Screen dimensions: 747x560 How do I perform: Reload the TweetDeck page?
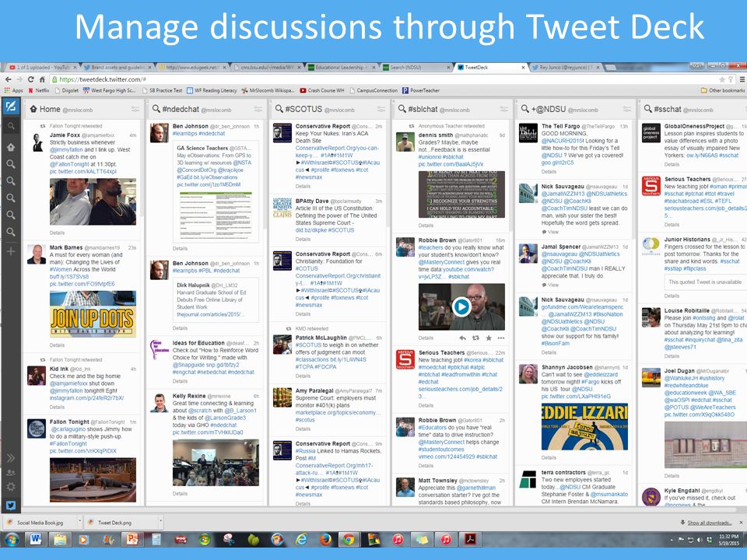(31, 79)
